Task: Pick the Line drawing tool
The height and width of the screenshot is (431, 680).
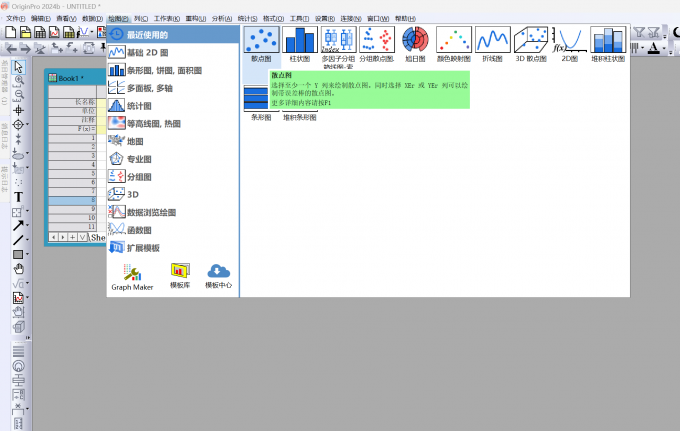Action: click(18, 240)
